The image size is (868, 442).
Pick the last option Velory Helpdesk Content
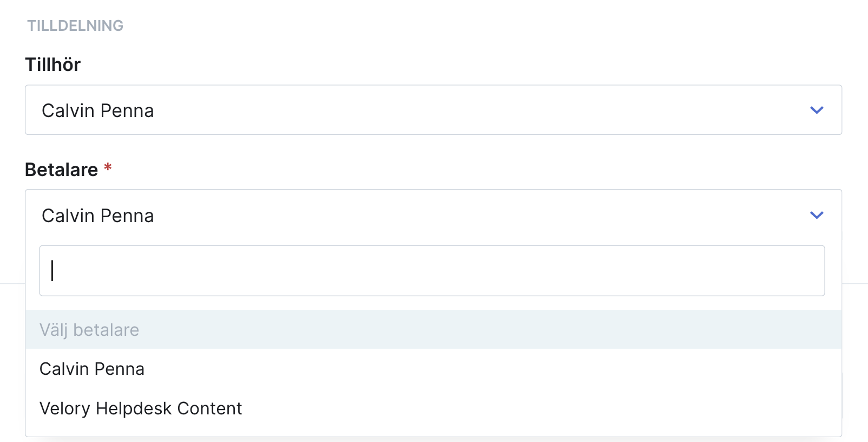coord(433,408)
